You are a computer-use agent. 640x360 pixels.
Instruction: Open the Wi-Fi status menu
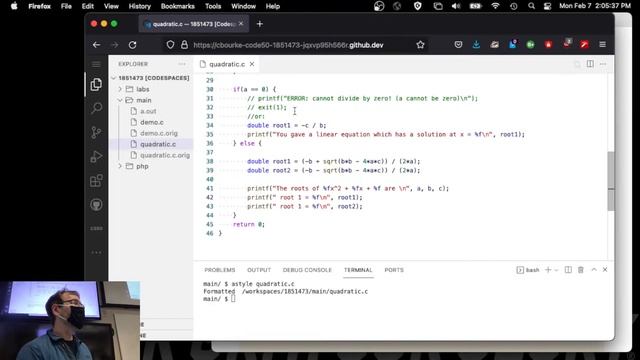(495, 6)
